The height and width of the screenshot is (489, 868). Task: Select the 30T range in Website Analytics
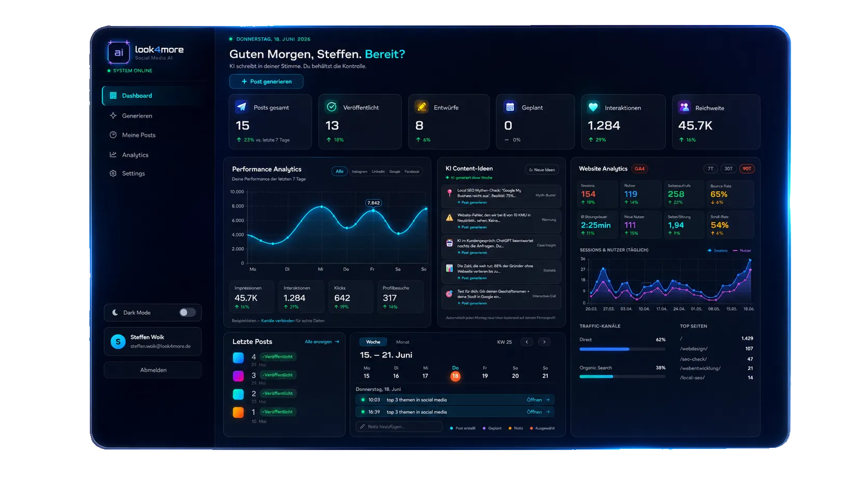(729, 169)
